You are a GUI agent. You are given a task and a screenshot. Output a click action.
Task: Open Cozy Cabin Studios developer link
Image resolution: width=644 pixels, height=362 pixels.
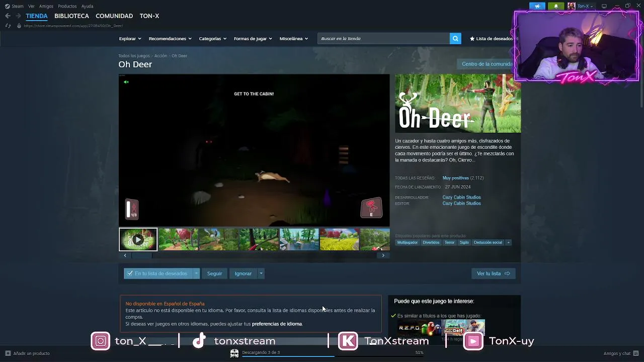(x=461, y=197)
